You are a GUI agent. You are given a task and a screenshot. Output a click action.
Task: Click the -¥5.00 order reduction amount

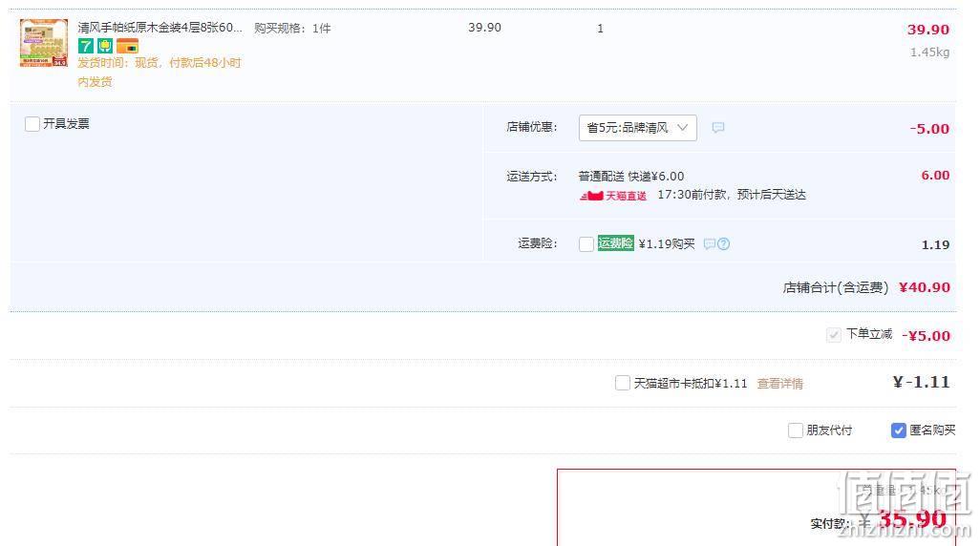pyautogui.click(x=926, y=335)
